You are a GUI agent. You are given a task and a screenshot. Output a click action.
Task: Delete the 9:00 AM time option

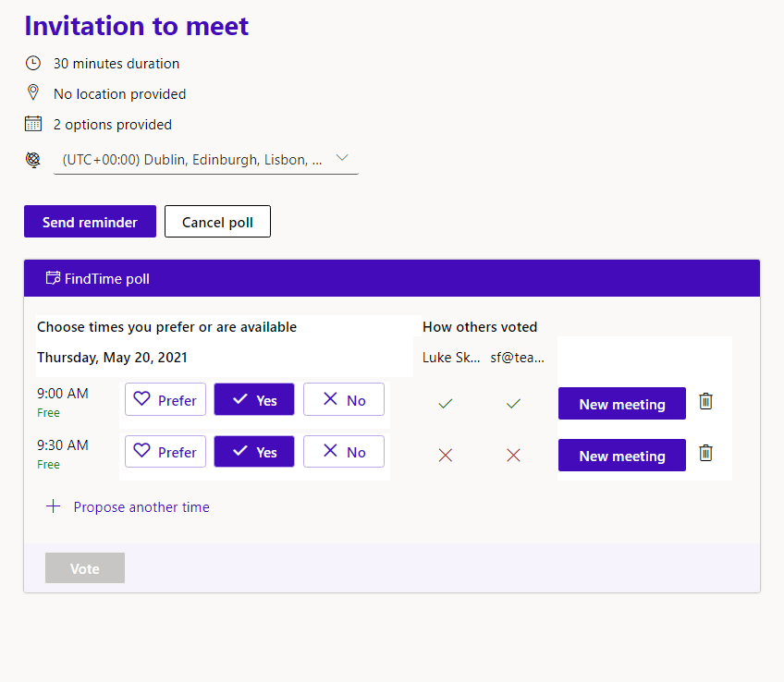click(706, 401)
